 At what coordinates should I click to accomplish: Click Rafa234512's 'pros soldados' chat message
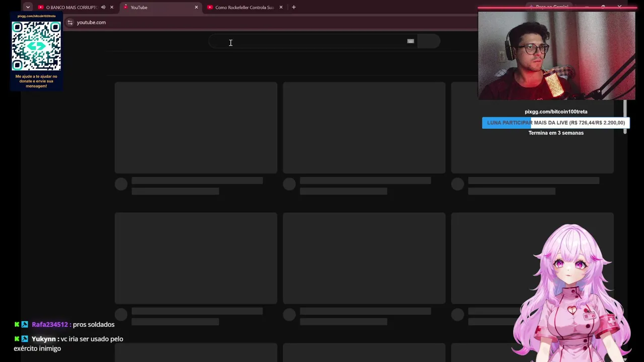(x=65, y=324)
